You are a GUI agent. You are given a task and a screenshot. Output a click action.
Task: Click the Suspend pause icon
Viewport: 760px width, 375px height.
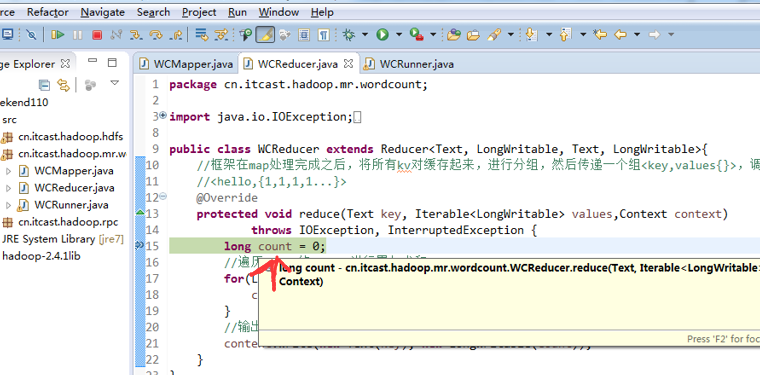[78, 34]
